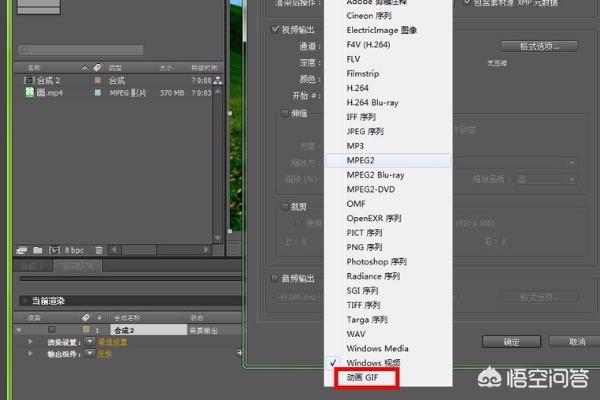
Task: Select Targa 序列 format
Action: 367,320
